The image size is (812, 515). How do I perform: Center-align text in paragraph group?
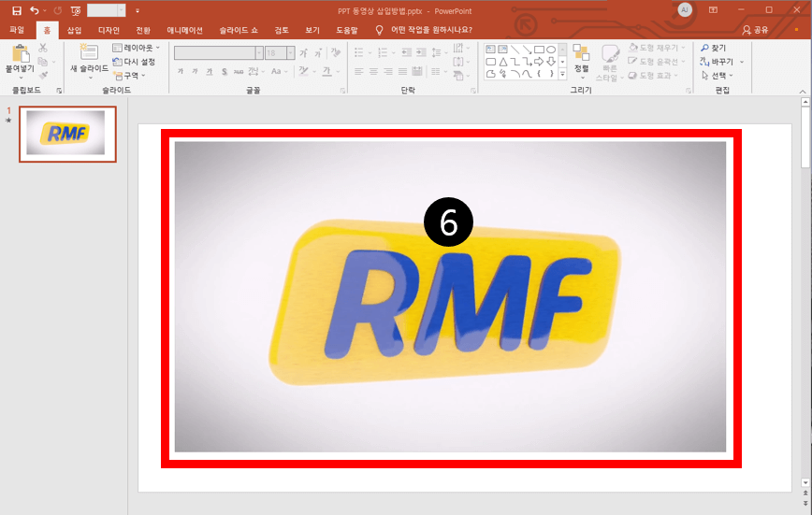click(373, 72)
